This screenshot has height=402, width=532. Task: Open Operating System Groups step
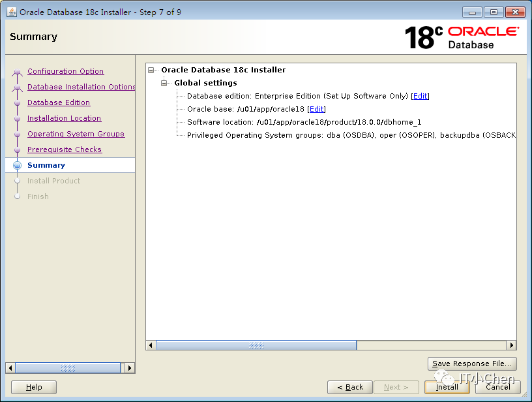(76, 134)
